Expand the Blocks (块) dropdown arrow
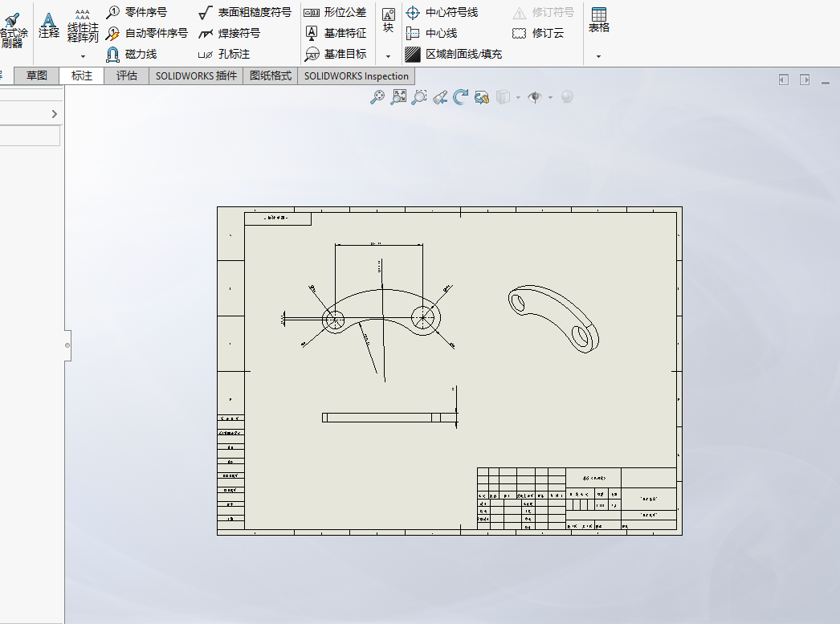840x624 pixels. pyautogui.click(x=389, y=56)
